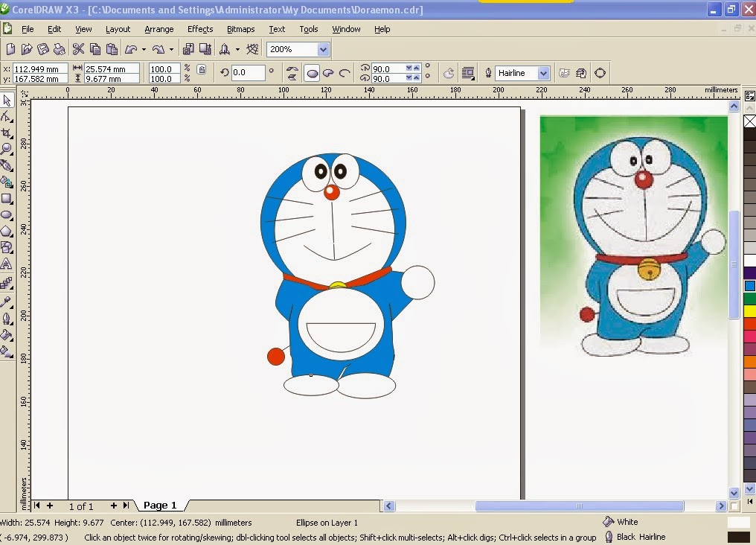The width and height of the screenshot is (756, 545).
Task: Undo the last action with the Undo arrow
Action: (x=131, y=48)
